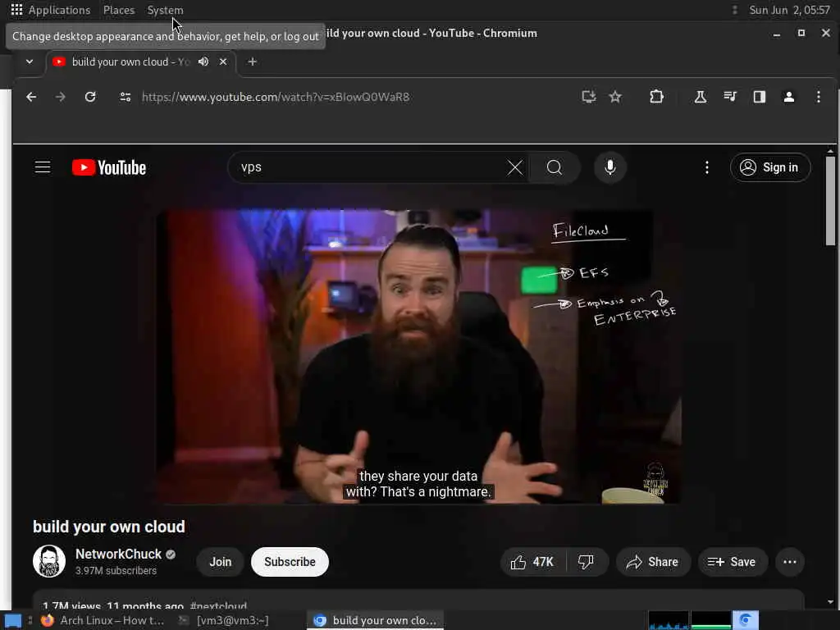840x630 pixels.
Task: Switch to Arch Linux Firefox window
Action: click(x=103, y=620)
